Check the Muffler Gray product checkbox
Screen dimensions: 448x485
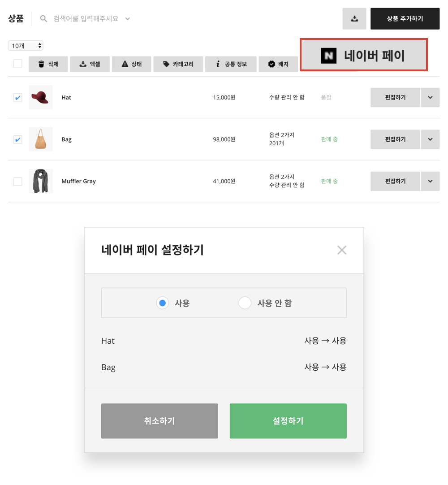click(x=18, y=181)
